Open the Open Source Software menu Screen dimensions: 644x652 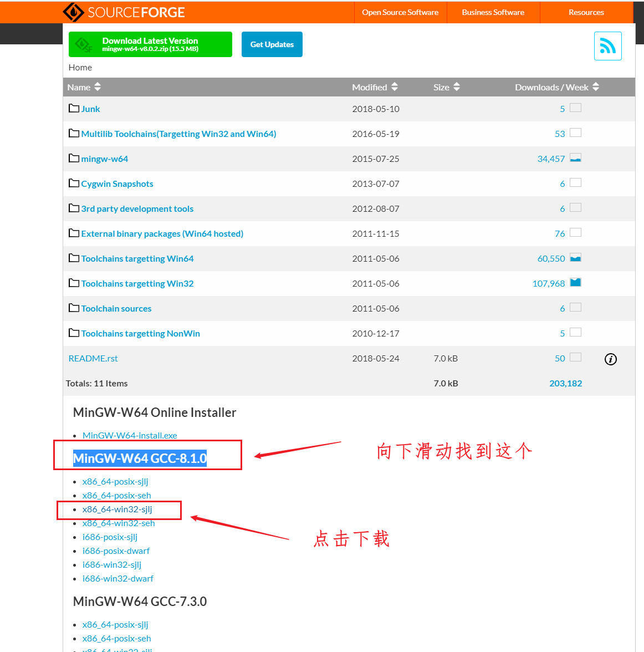400,12
